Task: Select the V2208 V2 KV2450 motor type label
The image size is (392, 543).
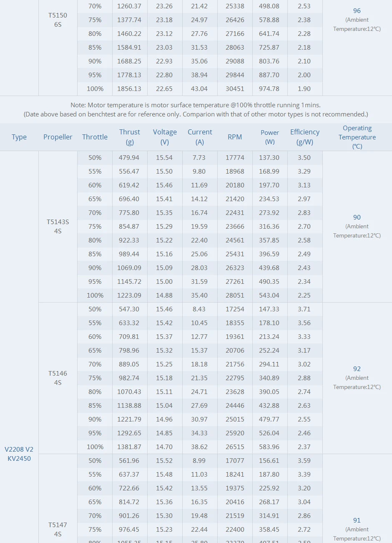Action: click(19, 454)
